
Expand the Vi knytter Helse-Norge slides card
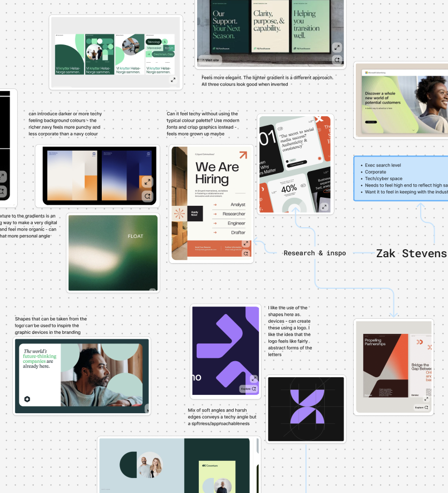coord(173,80)
